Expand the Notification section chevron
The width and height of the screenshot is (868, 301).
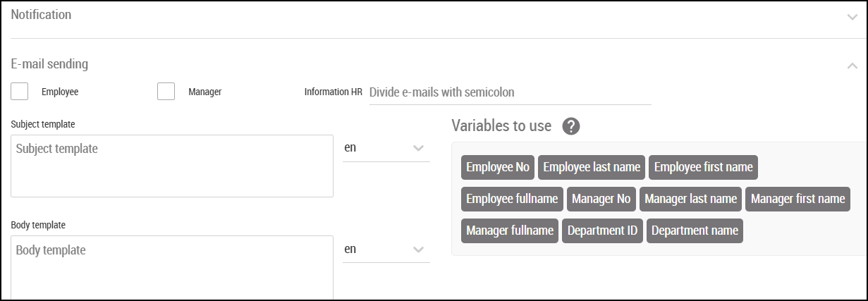click(x=852, y=17)
